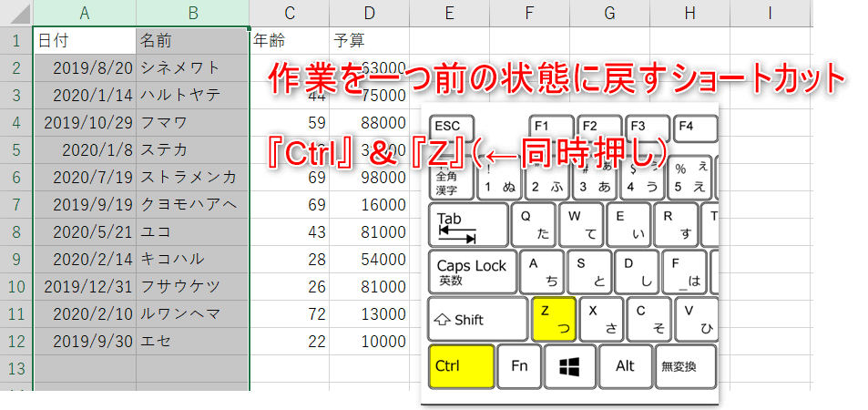Select cell containing 日付 header
868x410 pixels.
tap(85, 41)
